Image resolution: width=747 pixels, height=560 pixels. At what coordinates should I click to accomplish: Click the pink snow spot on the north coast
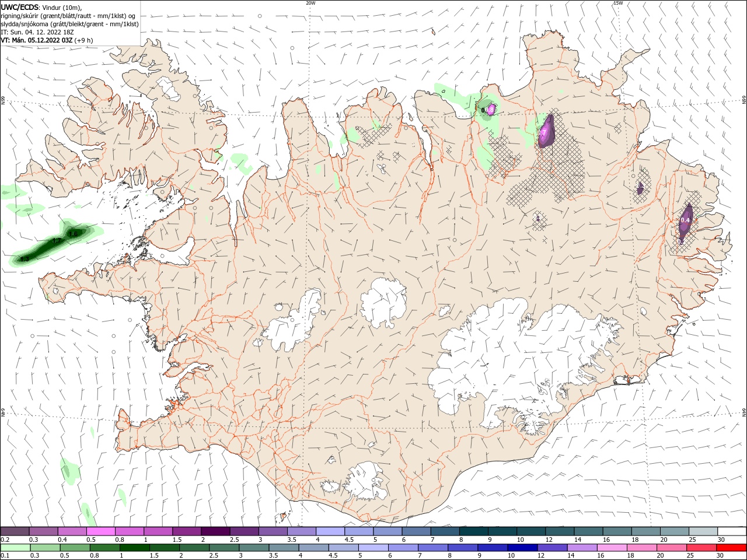[491, 108]
